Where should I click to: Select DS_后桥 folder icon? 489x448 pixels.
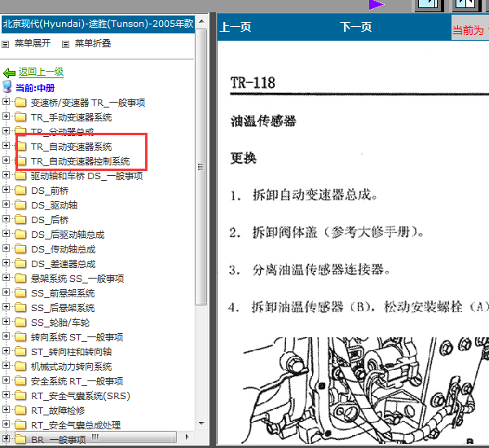(x=20, y=219)
